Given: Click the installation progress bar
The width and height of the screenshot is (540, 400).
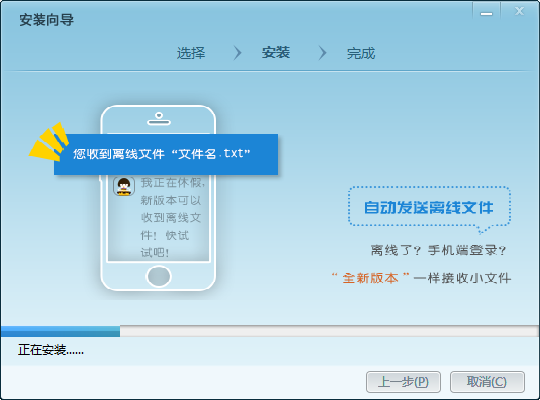Looking at the screenshot, I should click(270, 331).
